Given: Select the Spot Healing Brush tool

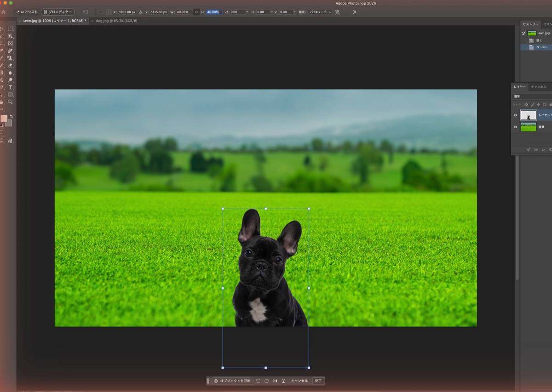Looking at the screenshot, I should click(10, 51).
